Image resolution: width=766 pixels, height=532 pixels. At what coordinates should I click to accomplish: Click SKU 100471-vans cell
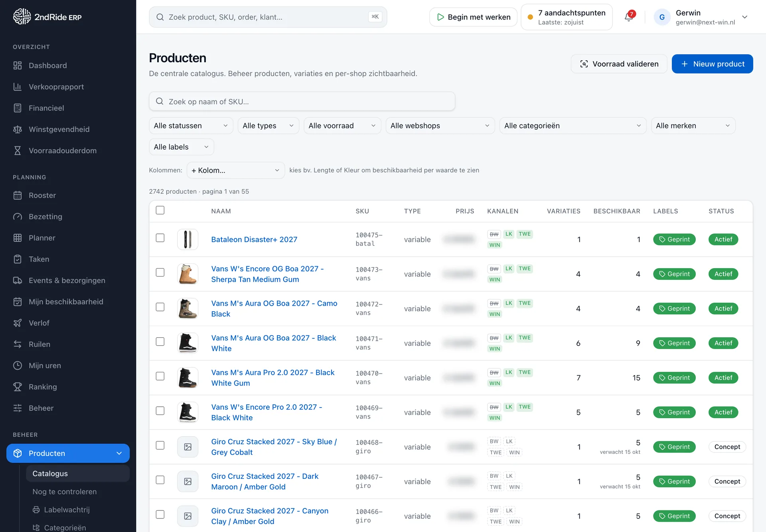[x=369, y=343]
